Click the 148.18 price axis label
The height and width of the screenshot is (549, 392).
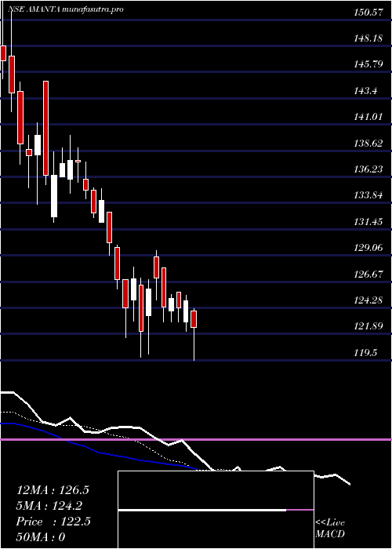point(367,38)
